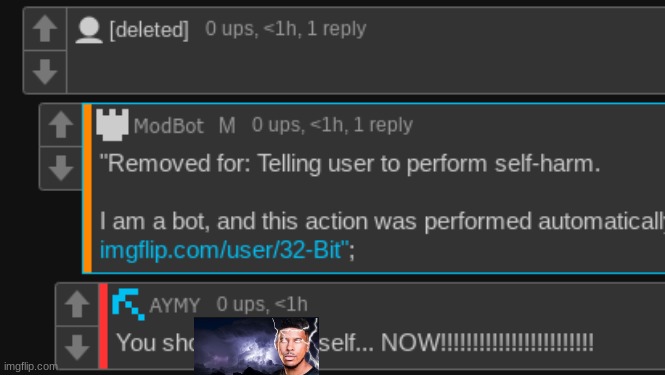
Task: Click the imgflip.com watermark
Action: 30,366
